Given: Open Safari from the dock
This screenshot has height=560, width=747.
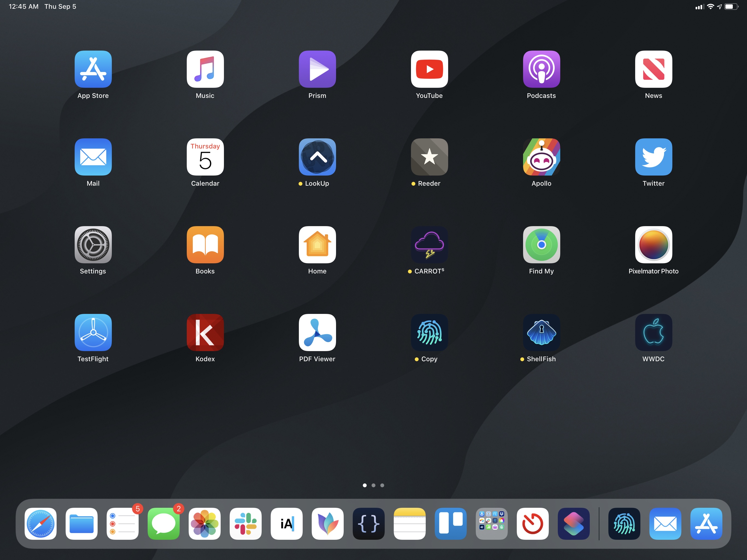Looking at the screenshot, I should pos(40,524).
